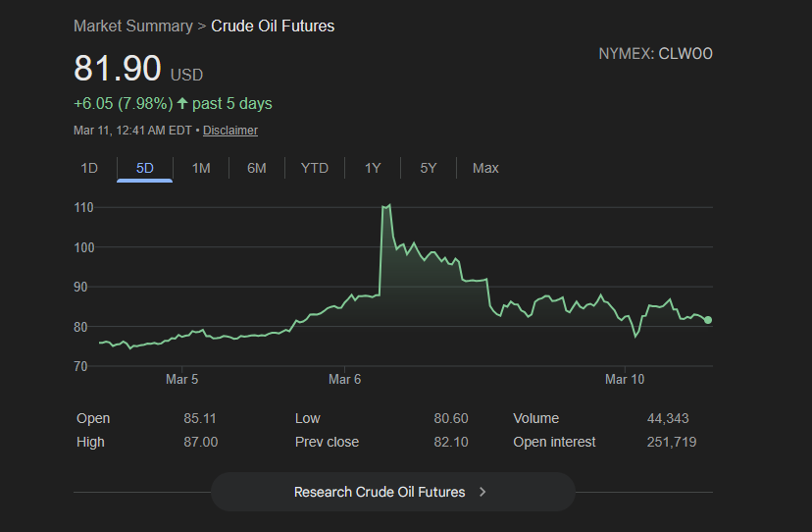Click the 81.90 price value

click(x=118, y=68)
